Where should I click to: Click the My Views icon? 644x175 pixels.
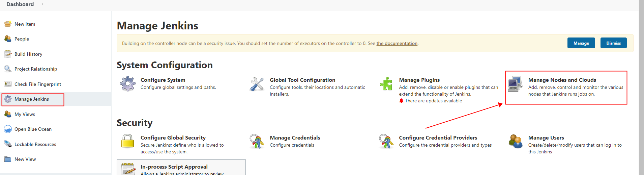(8, 114)
